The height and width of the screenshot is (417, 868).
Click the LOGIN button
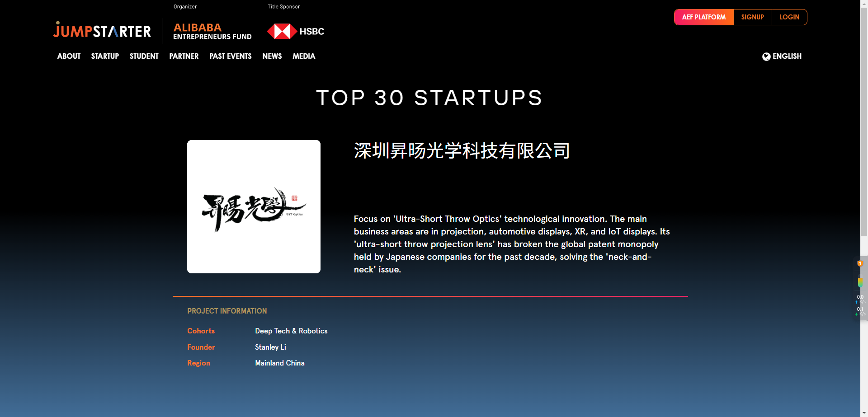pos(789,17)
